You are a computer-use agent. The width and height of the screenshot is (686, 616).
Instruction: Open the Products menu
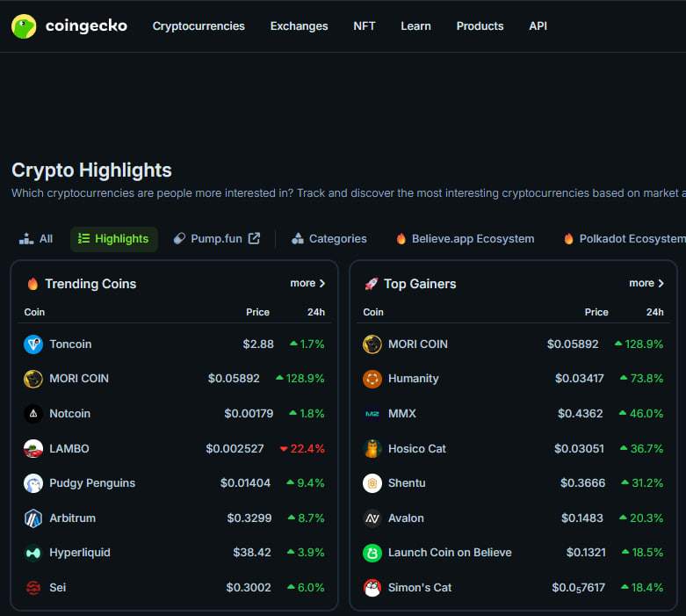pyautogui.click(x=480, y=26)
